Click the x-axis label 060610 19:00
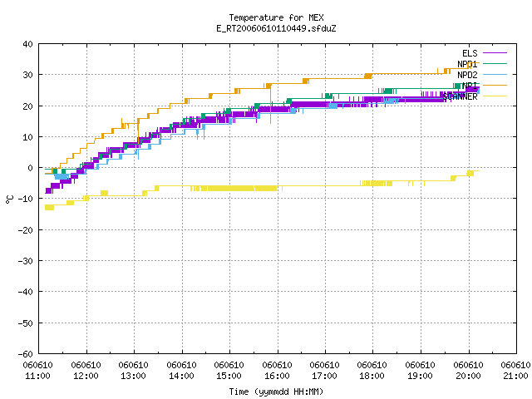532x399 pixels. [x=421, y=371]
